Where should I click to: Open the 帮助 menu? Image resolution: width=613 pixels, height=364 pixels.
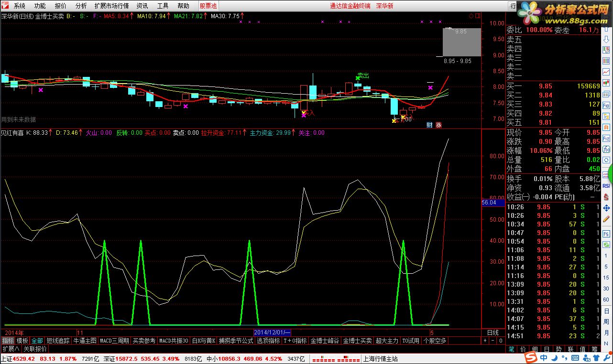click(x=183, y=6)
